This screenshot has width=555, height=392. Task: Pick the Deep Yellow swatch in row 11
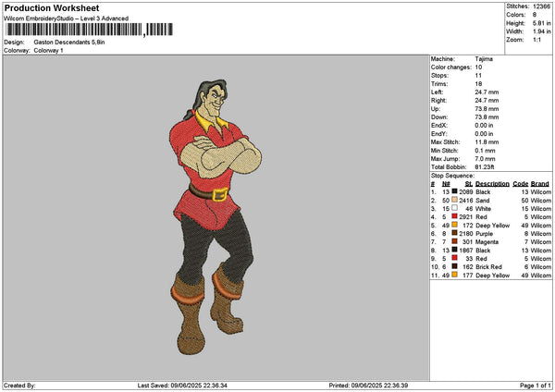tap(454, 275)
